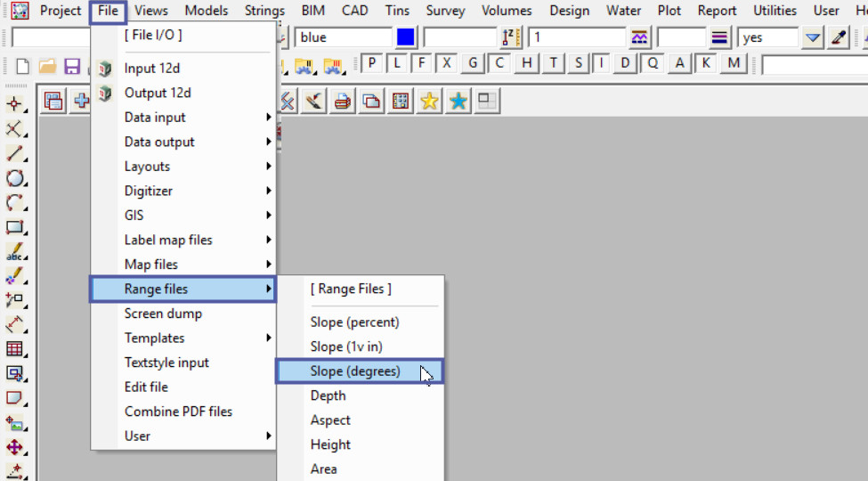Toggle the M snap button
Image resolution: width=868 pixels, height=481 pixels.
point(734,63)
